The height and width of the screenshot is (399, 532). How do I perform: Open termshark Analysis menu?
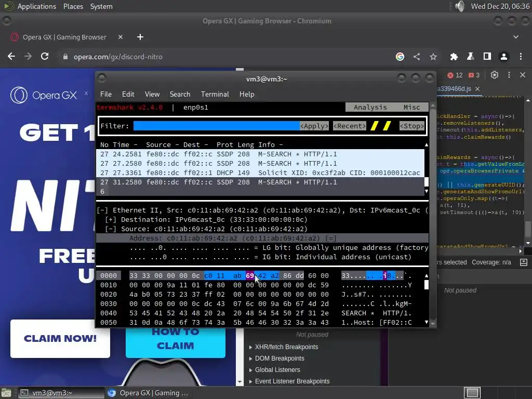click(x=370, y=107)
